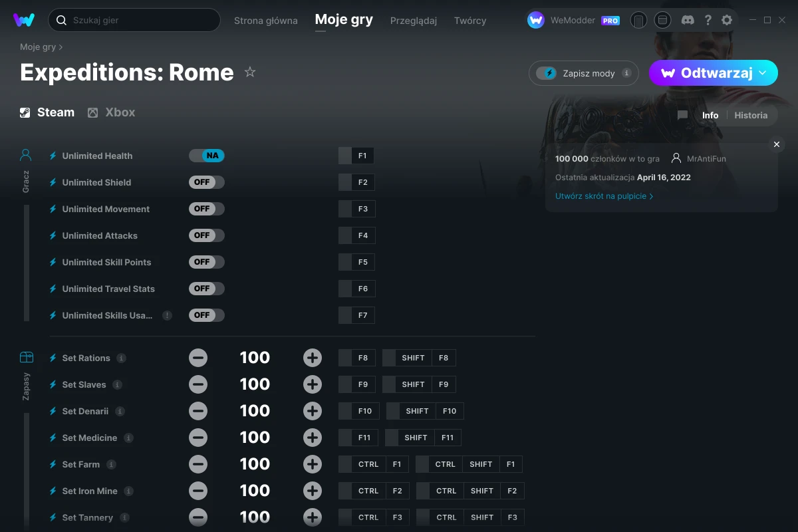Favorite Expeditions: Rome with the star icon

point(250,72)
